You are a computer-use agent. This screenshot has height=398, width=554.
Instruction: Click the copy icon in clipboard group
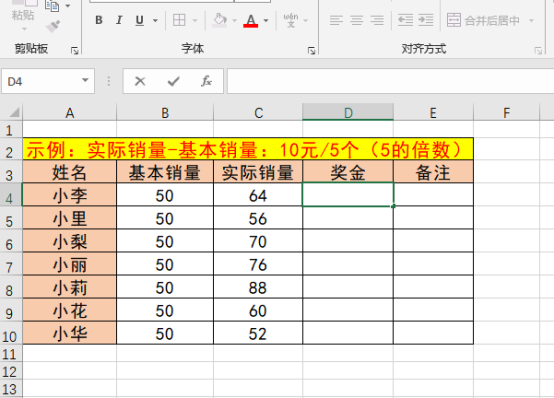tap(52, 6)
